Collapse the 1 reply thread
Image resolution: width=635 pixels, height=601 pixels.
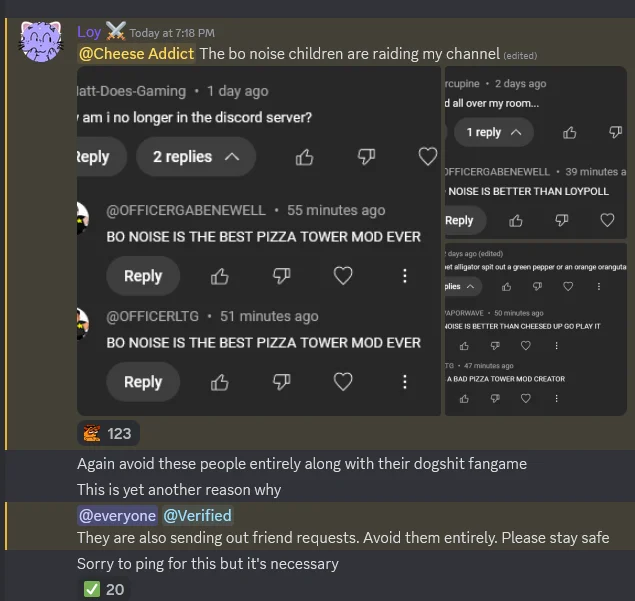tap(494, 132)
